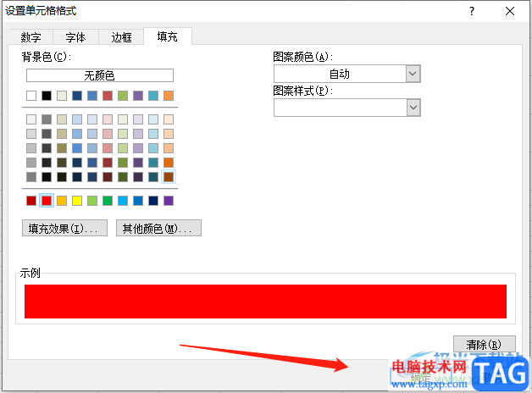Click the empty 图案样式 combo box
This screenshot has width=532, height=393.
tap(347, 108)
